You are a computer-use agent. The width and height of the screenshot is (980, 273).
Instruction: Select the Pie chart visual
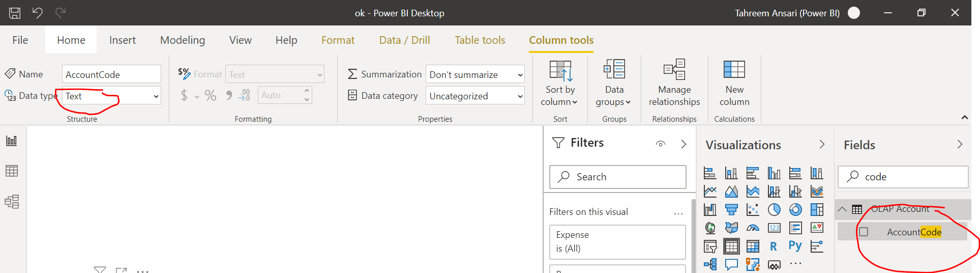774,210
